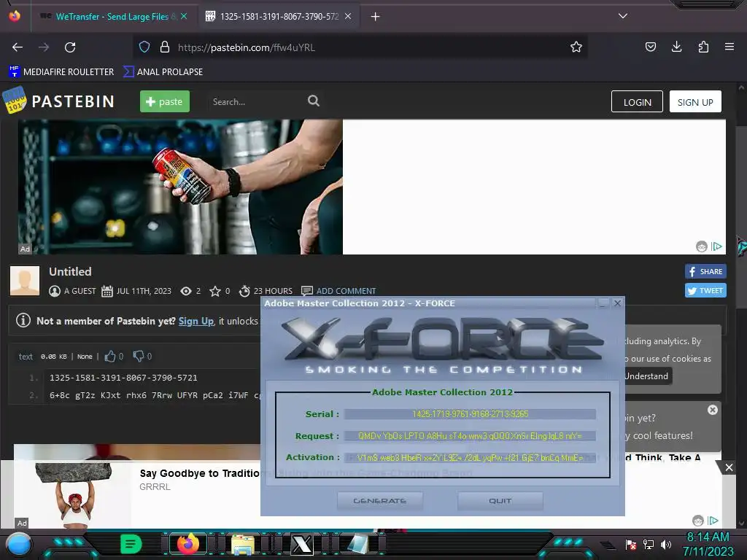
Task: Reload the page with the refresh icon
Action: tap(70, 47)
